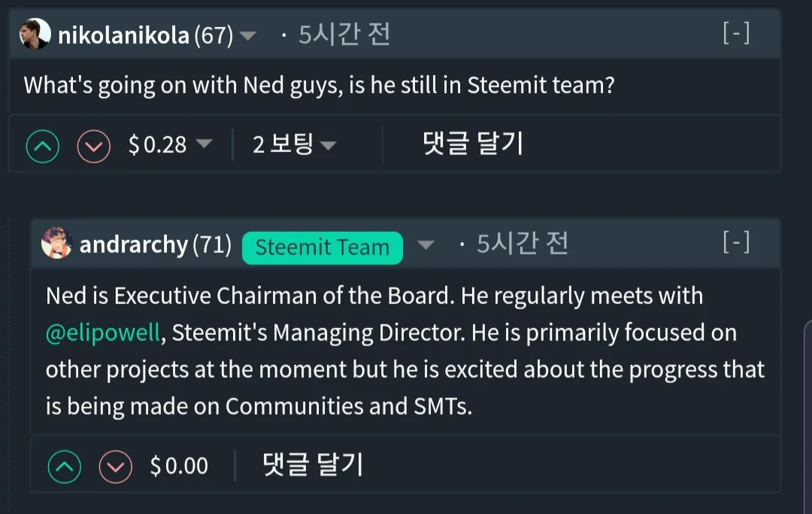Expand nikolanikola's user dropdown arrow
This screenshot has width=812, height=514.
(x=247, y=36)
